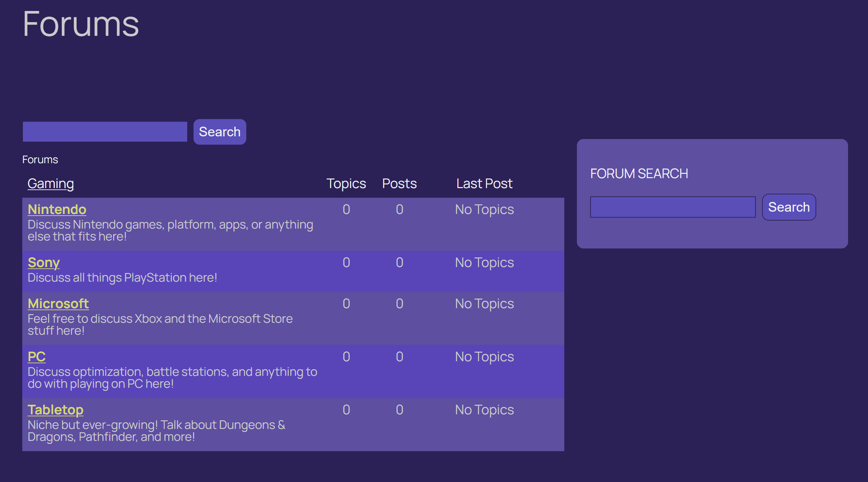The height and width of the screenshot is (482, 868).
Task: Toggle the Tabletop forum visibility
Action: 56,409
